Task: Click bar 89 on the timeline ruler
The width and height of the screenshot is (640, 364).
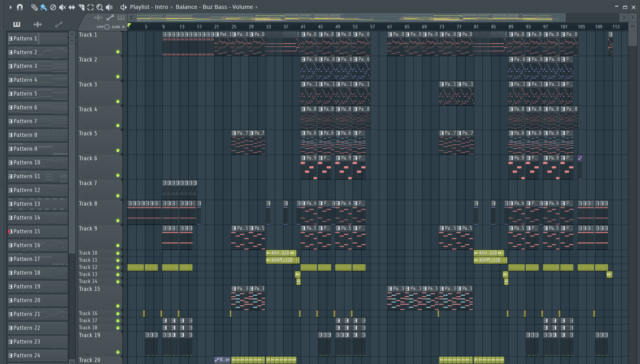Action: pos(511,27)
